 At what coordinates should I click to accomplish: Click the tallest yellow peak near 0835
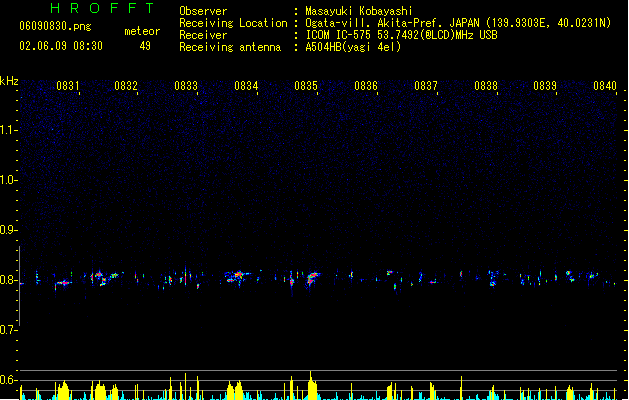pyautogui.click(x=311, y=386)
